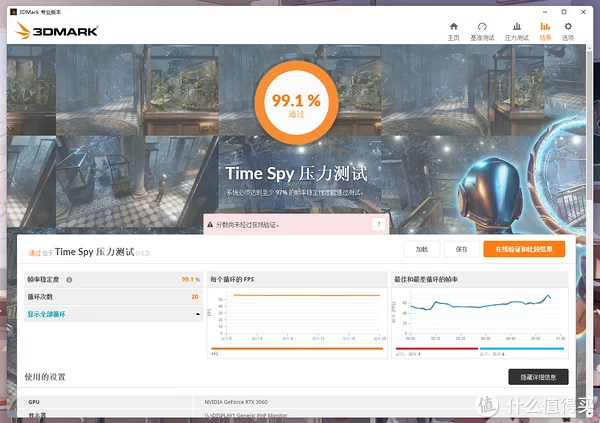Click the vertical scrollbar of the window
This screenshot has width=600, height=423.
pos(589,126)
